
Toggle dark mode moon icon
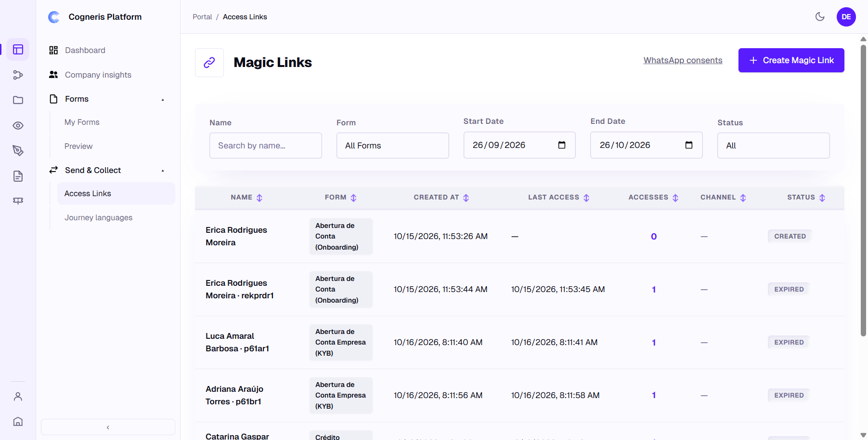(x=820, y=17)
